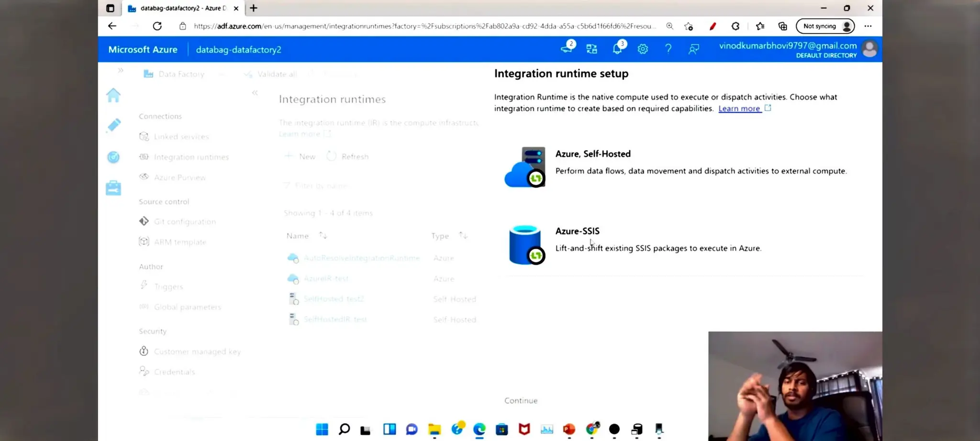The height and width of the screenshot is (441, 980).
Task: Open Azure notifications bell icon
Action: pos(618,49)
